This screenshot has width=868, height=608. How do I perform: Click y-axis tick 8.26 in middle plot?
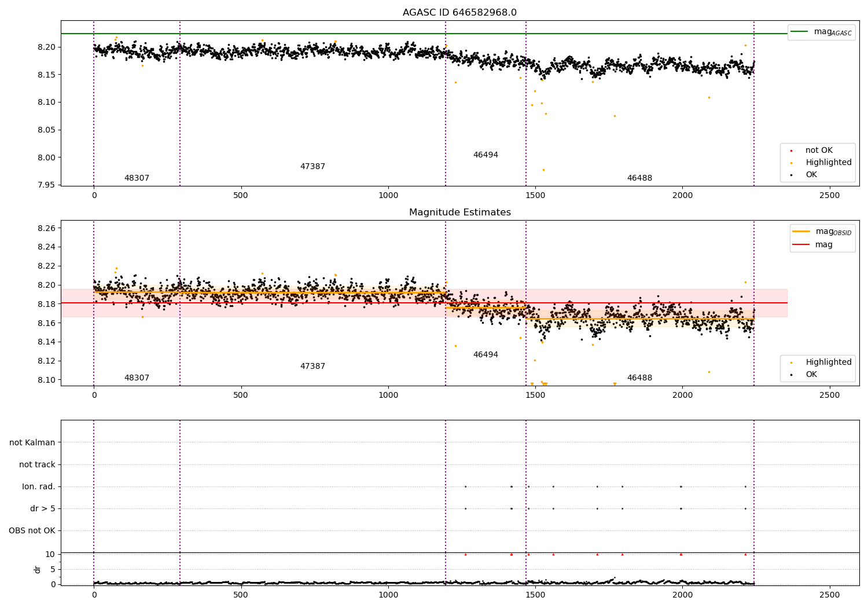(x=47, y=228)
